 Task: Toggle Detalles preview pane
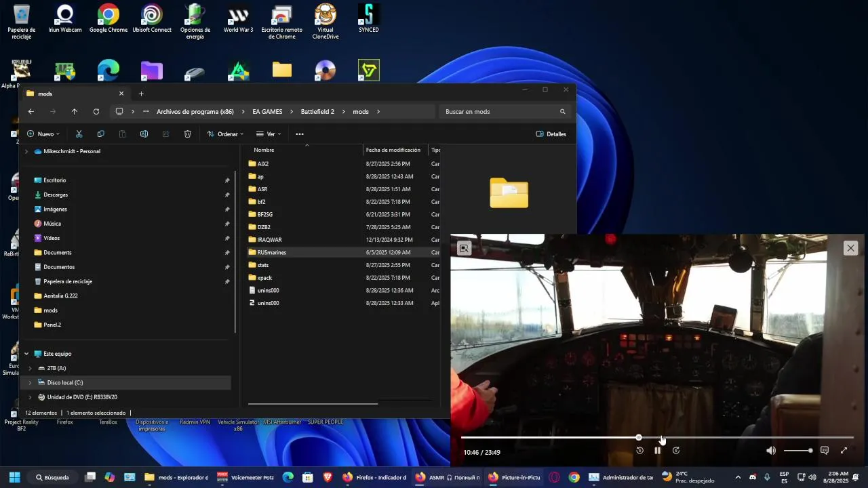pyautogui.click(x=551, y=134)
